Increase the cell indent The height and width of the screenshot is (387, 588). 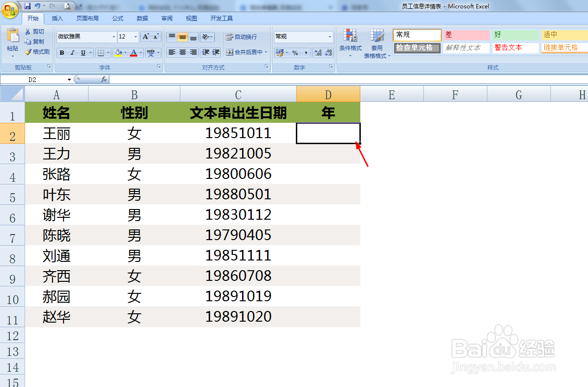tap(216, 52)
